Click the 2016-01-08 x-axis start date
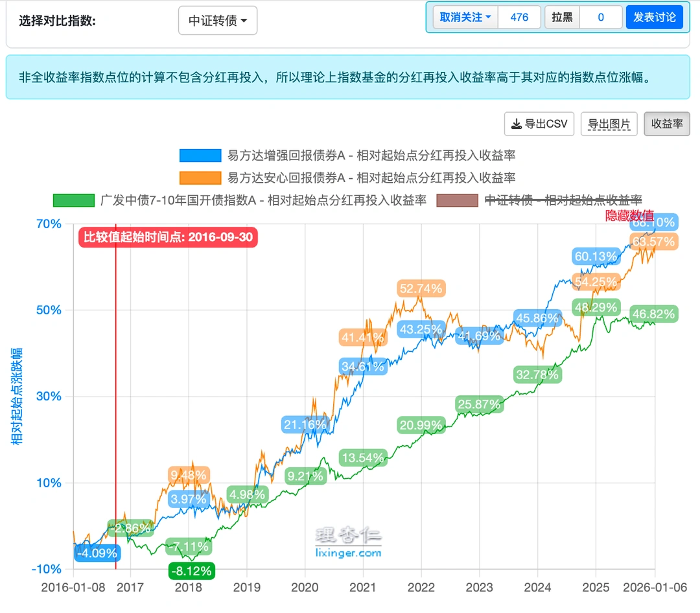 73,587
